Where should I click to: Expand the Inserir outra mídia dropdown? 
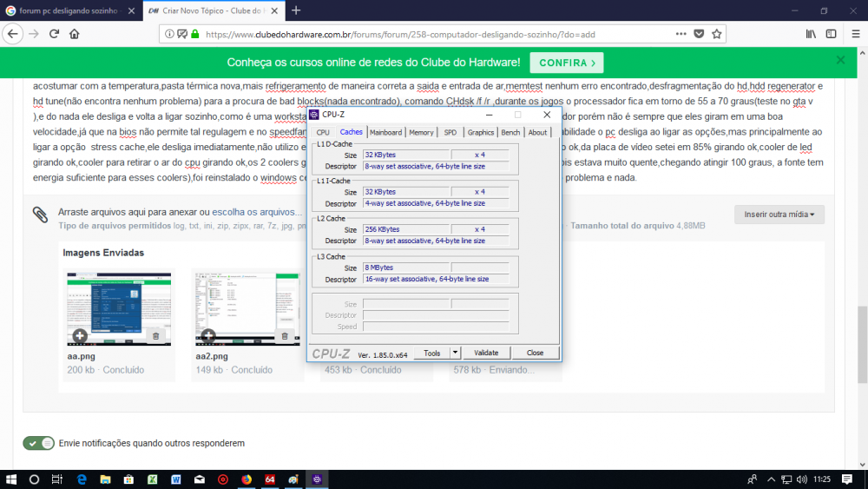[779, 215]
